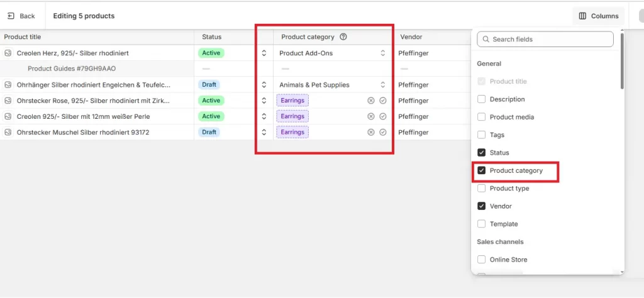Open the Columns picker button
The width and height of the screenshot is (644, 298).
point(599,16)
